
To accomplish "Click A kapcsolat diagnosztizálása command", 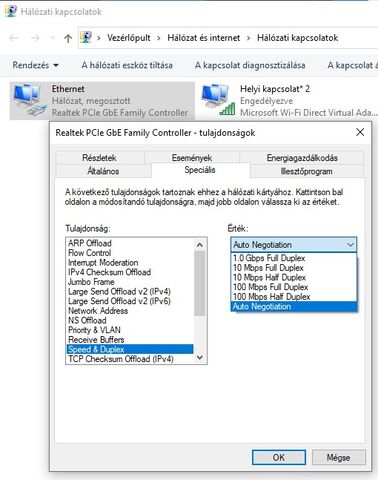I will click(250, 65).
